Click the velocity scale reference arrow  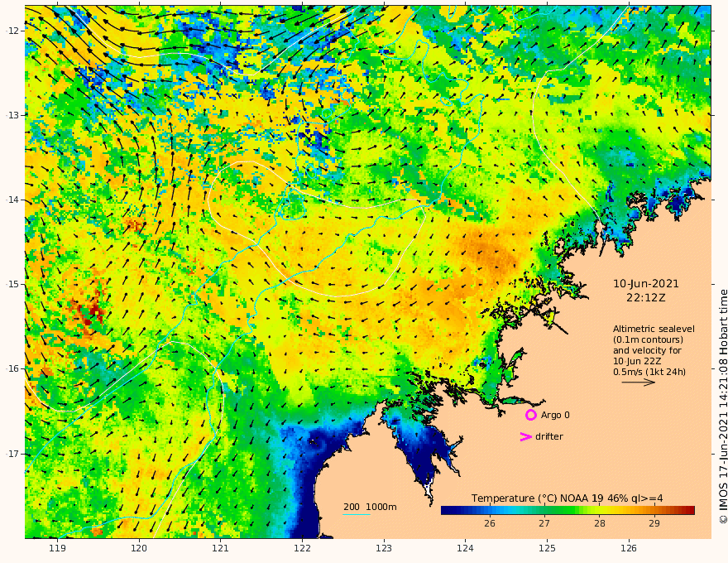(x=639, y=383)
